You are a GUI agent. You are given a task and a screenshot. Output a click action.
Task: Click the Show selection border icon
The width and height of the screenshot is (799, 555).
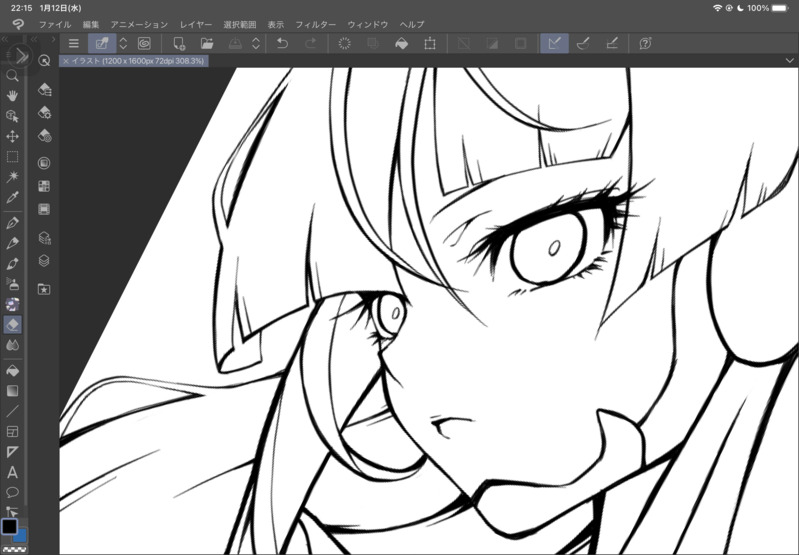[x=520, y=43]
